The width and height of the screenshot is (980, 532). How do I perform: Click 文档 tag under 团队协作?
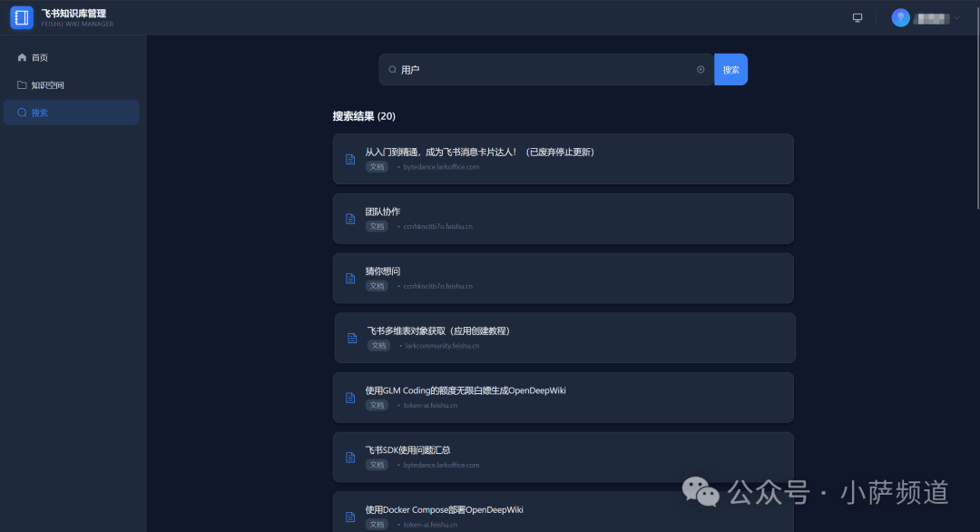pyautogui.click(x=377, y=226)
